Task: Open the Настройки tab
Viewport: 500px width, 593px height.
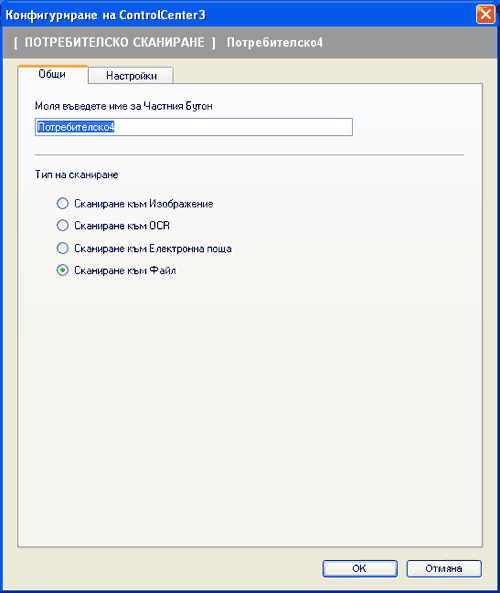Action: click(x=131, y=76)
